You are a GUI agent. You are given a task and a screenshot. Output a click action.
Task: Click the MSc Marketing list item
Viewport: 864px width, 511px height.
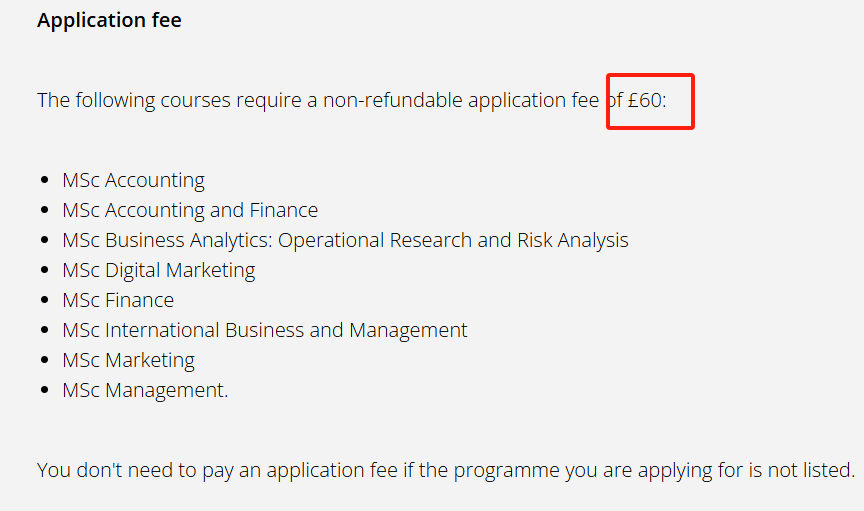point(128,360)
